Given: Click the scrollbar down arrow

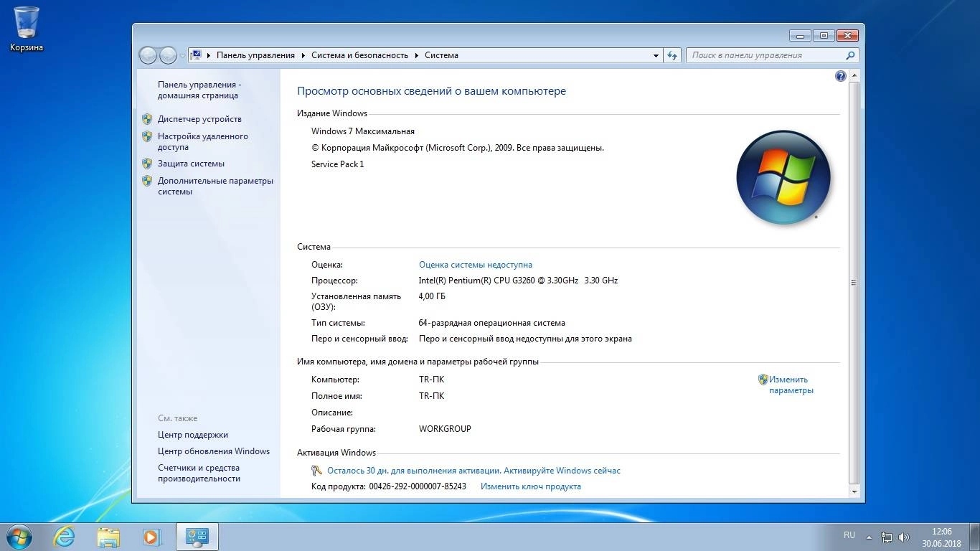Looking at the screenshot, I should [x=854, y=492].
